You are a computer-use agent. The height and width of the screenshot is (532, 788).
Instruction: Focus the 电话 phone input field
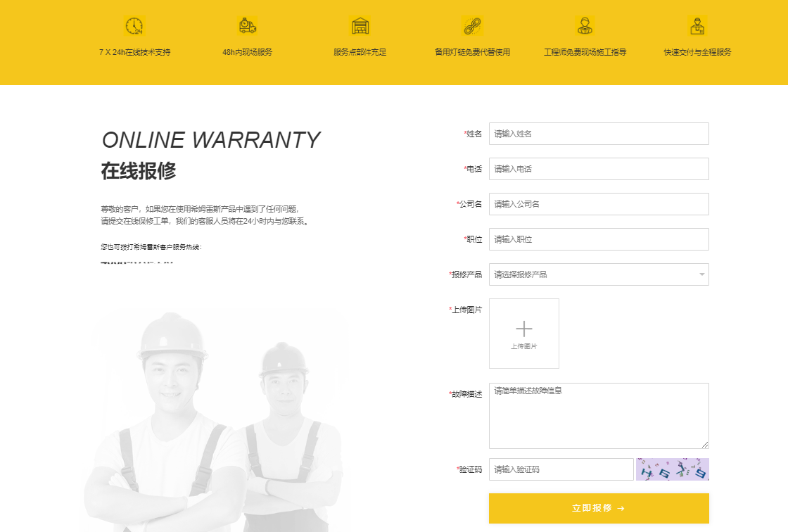pos(599,169)
